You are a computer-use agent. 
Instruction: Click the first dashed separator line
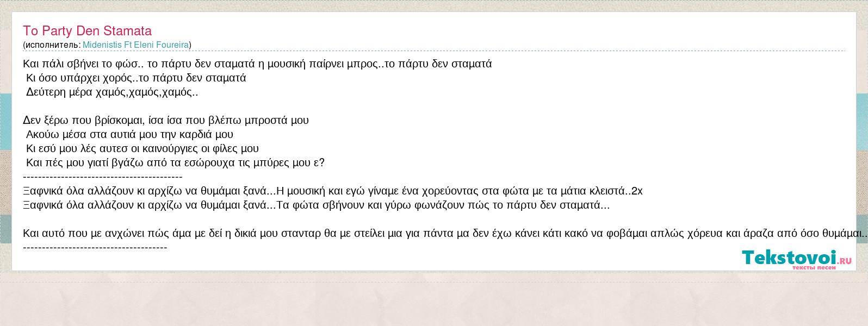point(103,177)
